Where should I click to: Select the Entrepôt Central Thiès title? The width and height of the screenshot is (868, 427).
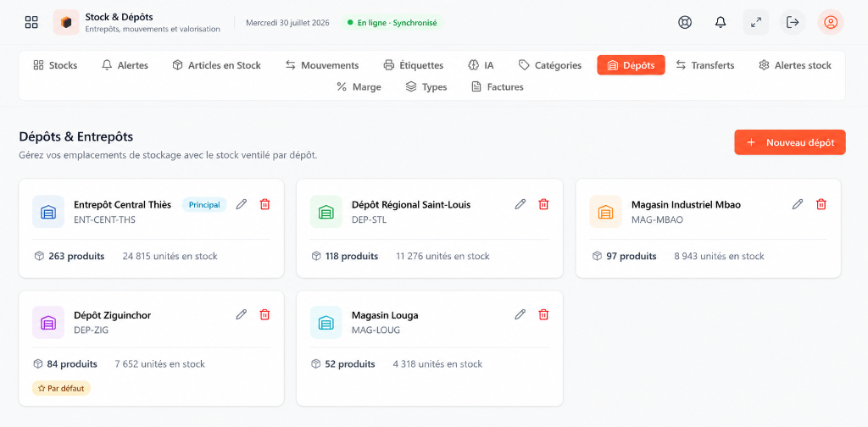click(x=123, y=205)
